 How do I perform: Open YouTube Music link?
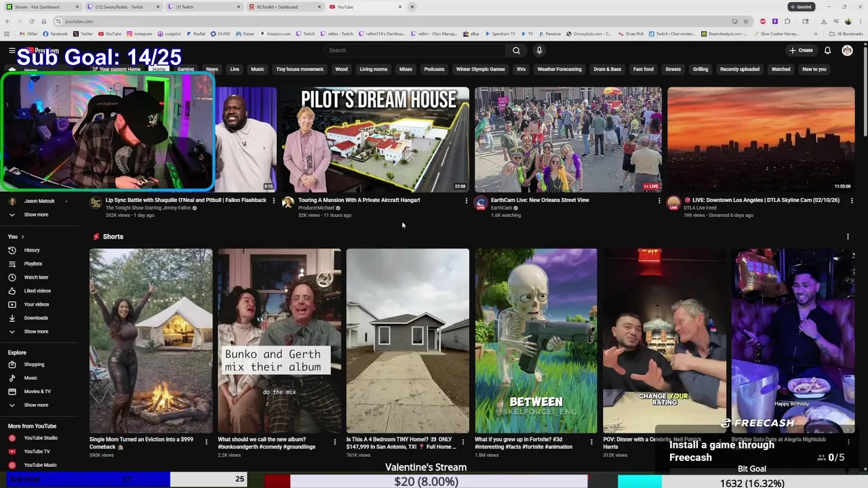click(x=40, y=465)
